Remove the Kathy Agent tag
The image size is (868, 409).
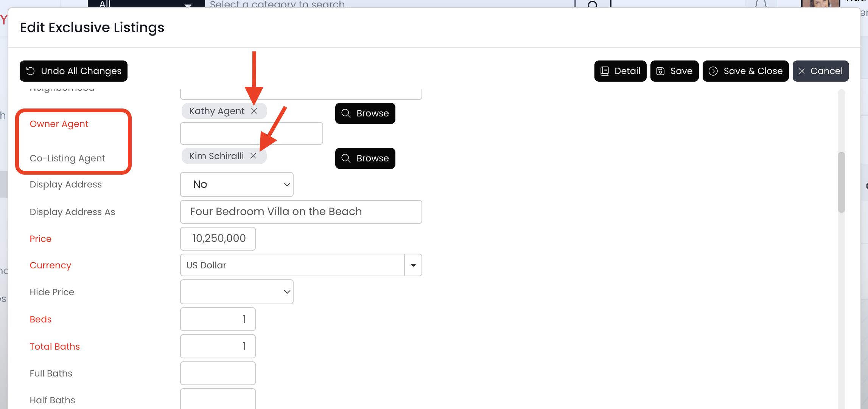254,111
